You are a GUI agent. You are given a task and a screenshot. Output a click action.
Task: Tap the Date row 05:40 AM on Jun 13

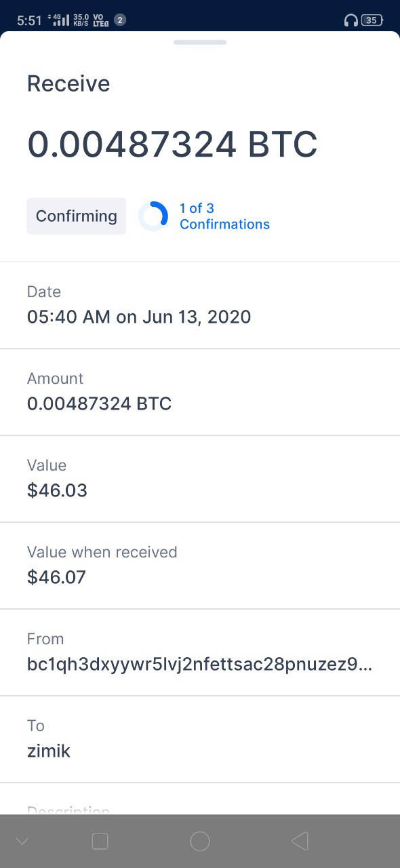point(200,305)
